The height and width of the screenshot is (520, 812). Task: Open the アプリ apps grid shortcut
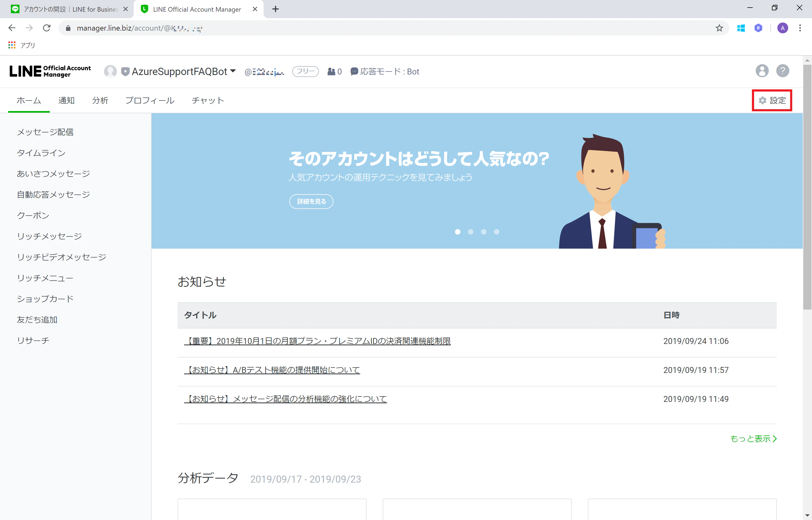pos(22,45)
